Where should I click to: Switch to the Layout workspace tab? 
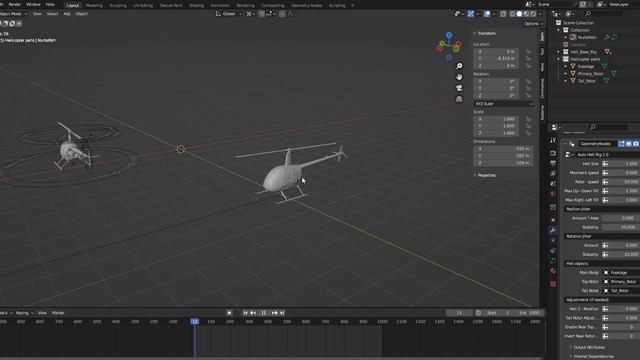tap(73, 5)
